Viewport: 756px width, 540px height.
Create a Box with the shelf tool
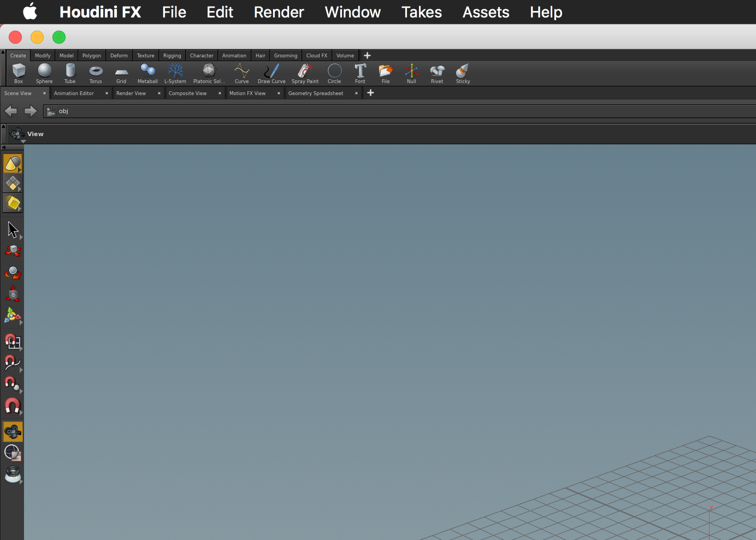pyautogui.click(x=19, y=73)
